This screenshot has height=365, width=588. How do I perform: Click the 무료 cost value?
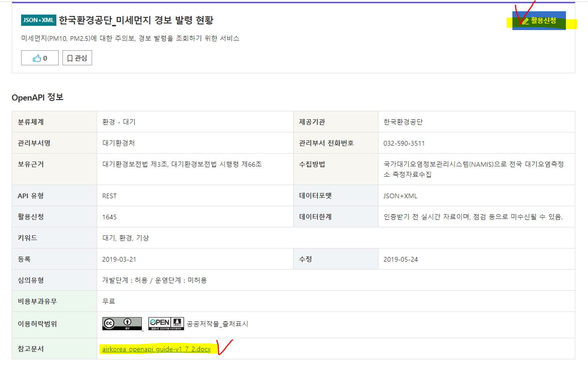108,301
